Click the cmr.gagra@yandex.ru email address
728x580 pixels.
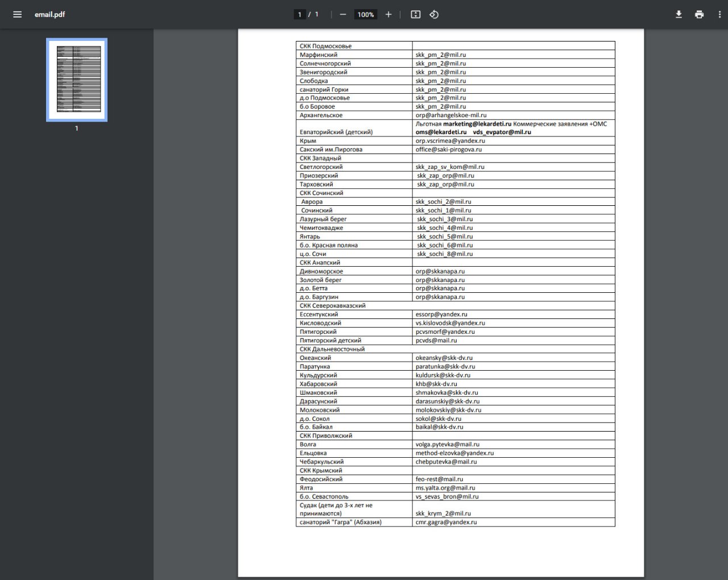click(x=446, y=522)
